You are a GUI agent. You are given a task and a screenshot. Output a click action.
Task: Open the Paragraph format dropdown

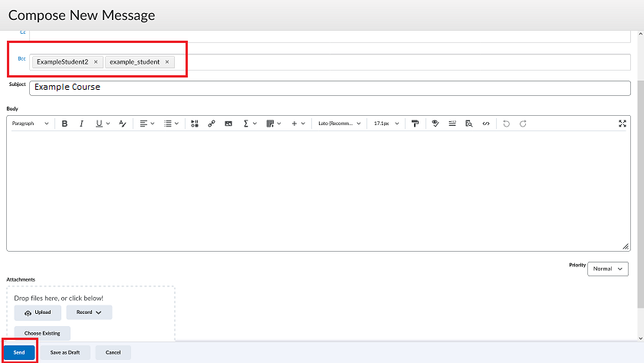(x=30, y=124)
